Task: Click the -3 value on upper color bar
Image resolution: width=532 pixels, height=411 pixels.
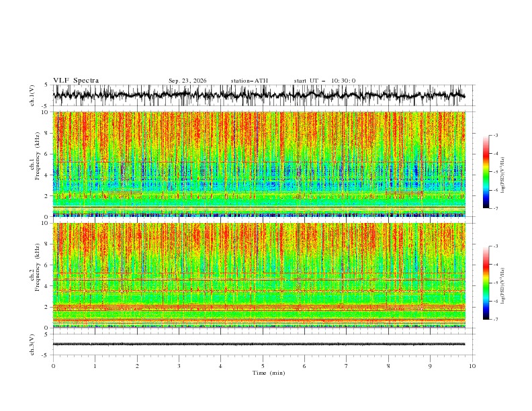Action: 495,135
